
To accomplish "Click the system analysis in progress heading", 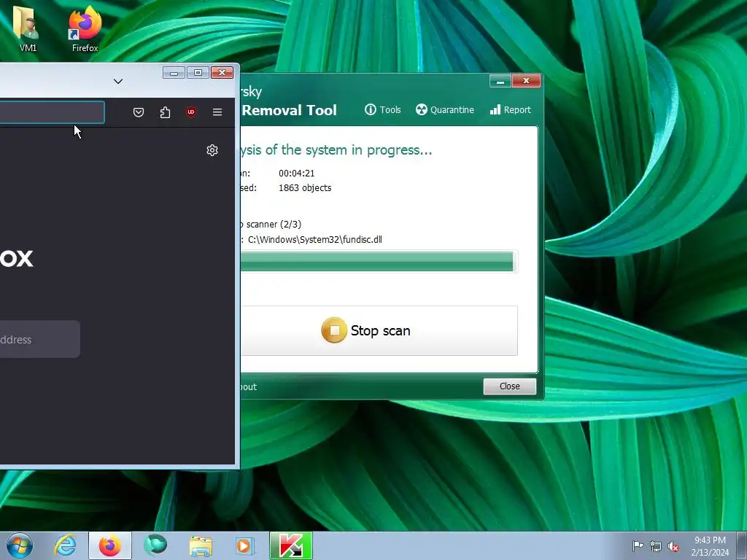I will (336, 150).
